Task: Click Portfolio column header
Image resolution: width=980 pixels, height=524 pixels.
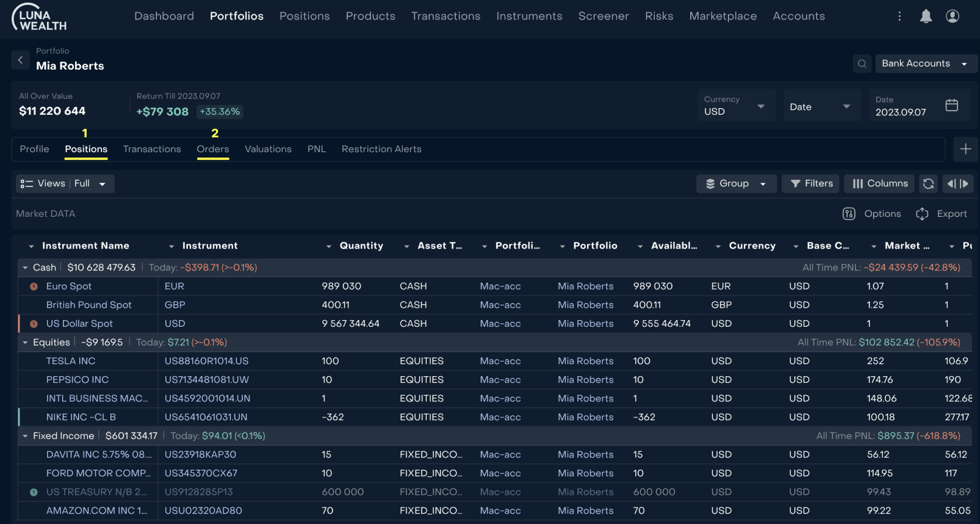Action: coord(595,246)
